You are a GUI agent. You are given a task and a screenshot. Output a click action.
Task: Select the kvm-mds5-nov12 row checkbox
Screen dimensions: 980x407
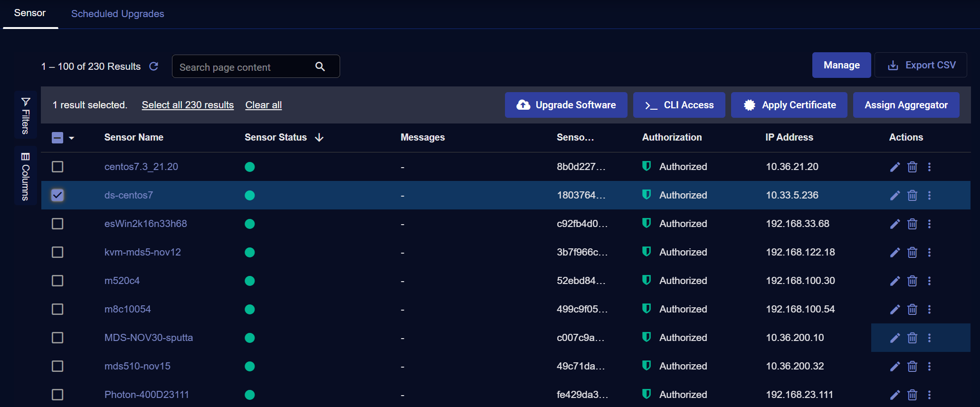pos(57,252)
